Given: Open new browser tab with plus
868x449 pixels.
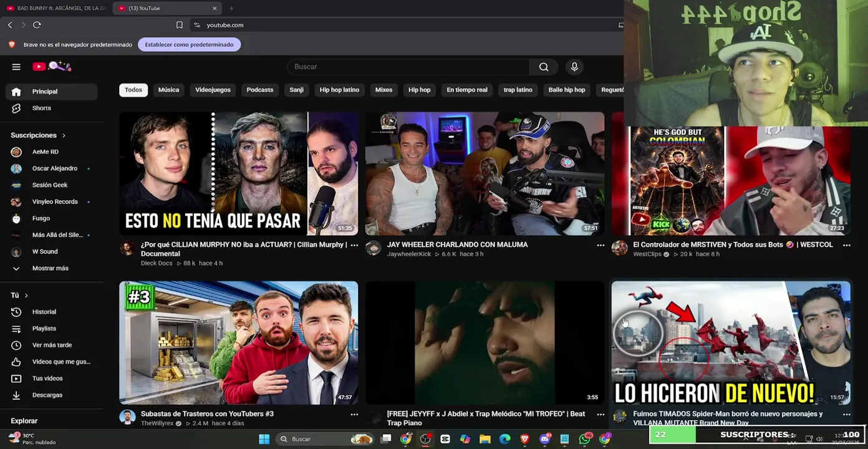Looking at the screenshot, I should (x=231, y=8).
